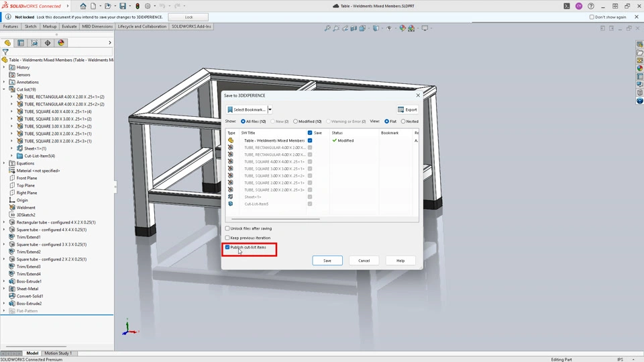Click the Lock button in the notification bar
Viewport: 644px width, 362px height.
point(189,17)
